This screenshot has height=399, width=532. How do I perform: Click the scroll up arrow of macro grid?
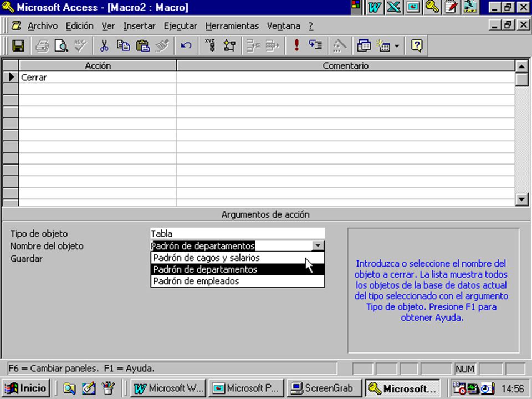pos(521,66)
